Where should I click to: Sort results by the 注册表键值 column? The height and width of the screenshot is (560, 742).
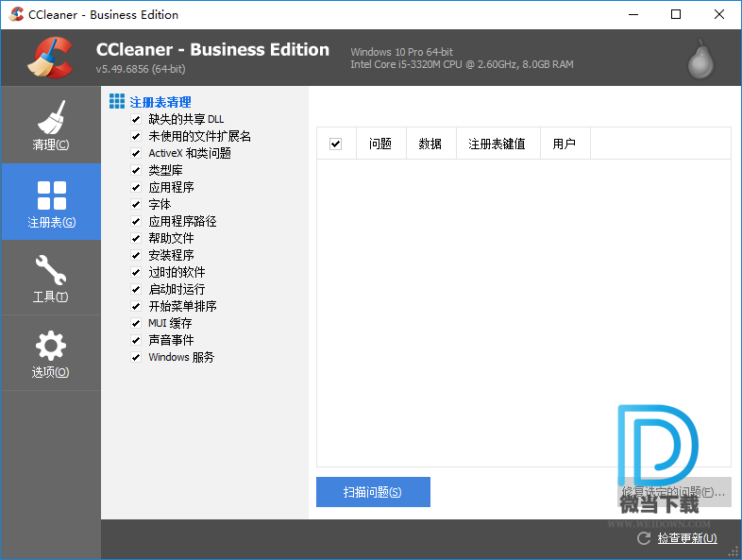point(498,144)
